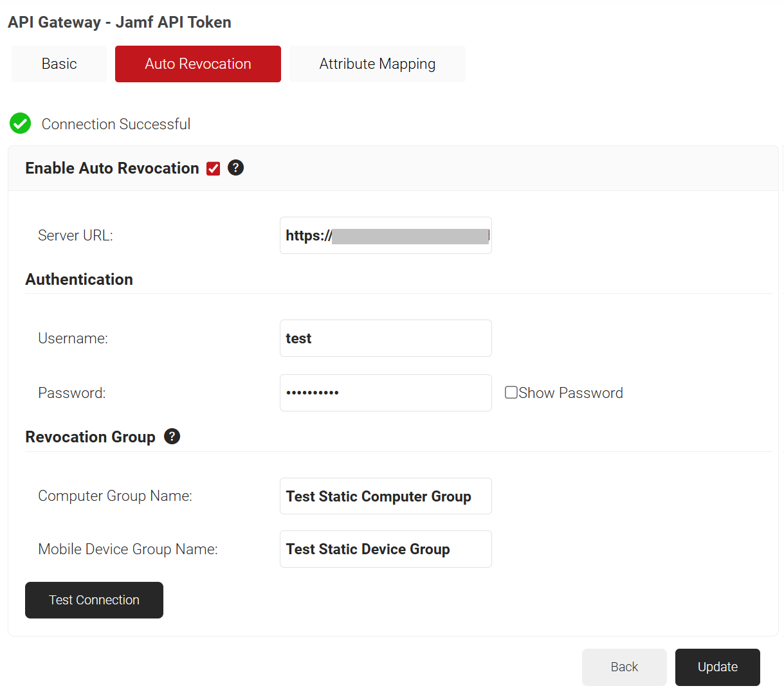The height and width of the screenshot is (695, 784).
Task: Click the Password label
Action: point(71,393)
